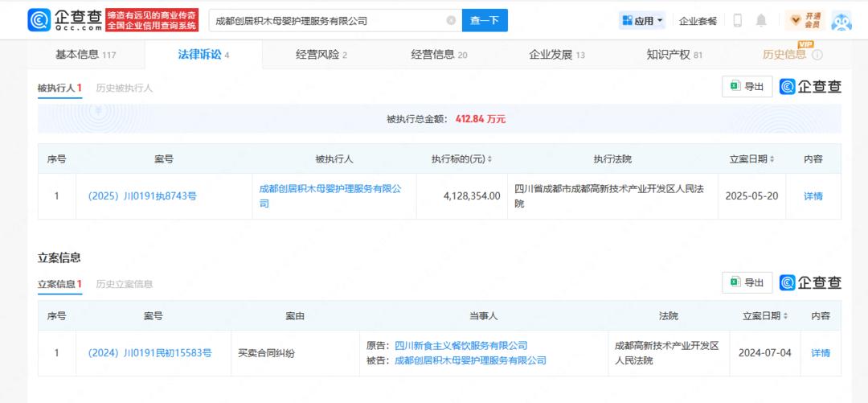Export the 被执行人 table to Excel
This screenshot has height=403, width=868.
(747, 87)
